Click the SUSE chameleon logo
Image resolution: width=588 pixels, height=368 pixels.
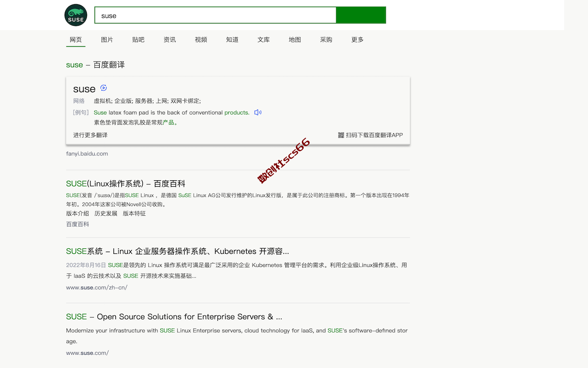76,15
